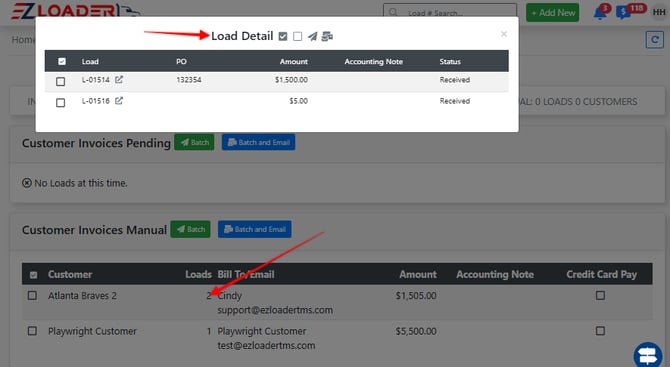The image size is (670, 367).
Task: Click Received status of load L-01516
Action: click(x=455, y=101)
